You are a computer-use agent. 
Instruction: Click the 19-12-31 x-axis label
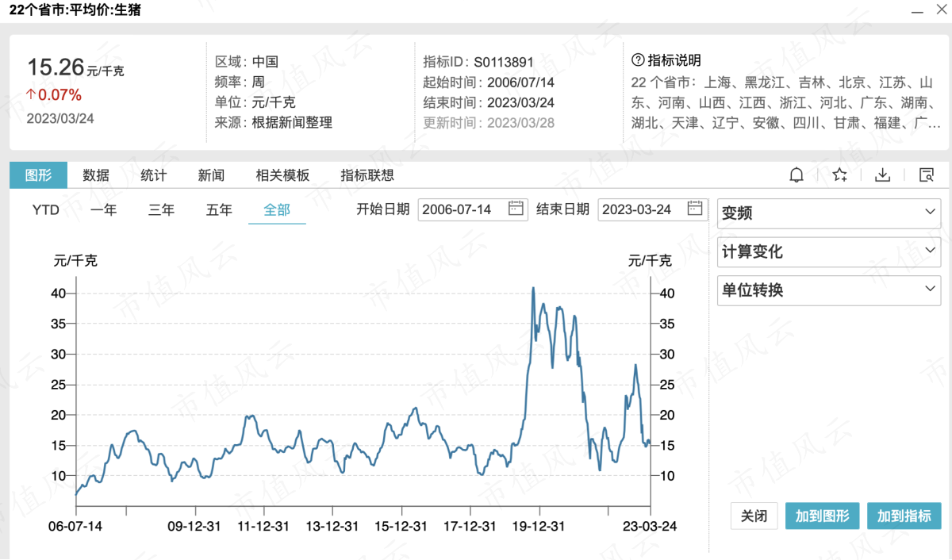pos(539,526)
